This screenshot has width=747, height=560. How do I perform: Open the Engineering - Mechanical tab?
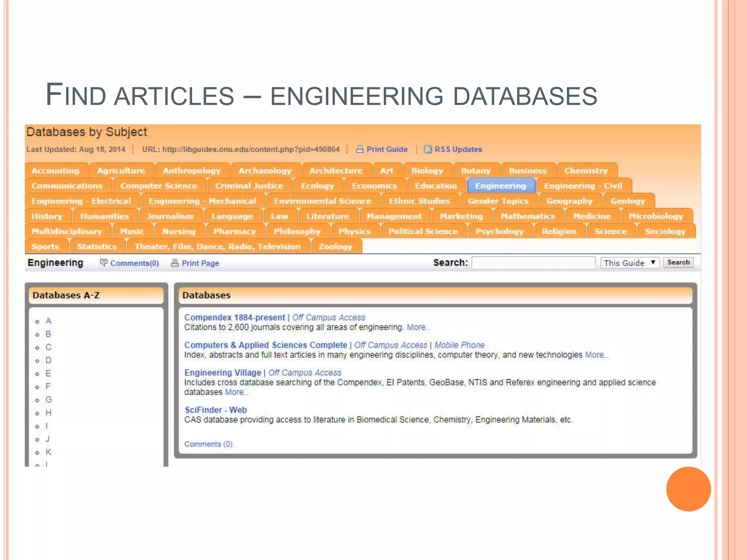point(202,201)
